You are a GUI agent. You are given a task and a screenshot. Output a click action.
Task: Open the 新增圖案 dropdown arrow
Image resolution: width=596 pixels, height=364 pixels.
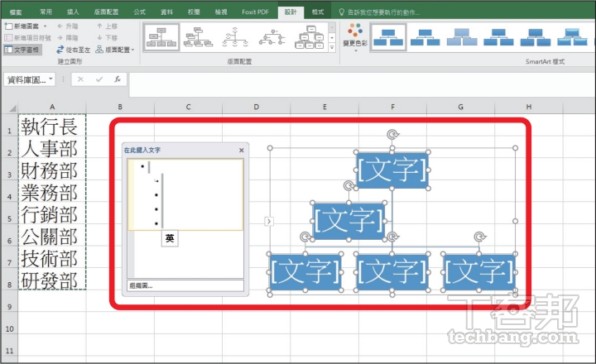tap(45, 26)
